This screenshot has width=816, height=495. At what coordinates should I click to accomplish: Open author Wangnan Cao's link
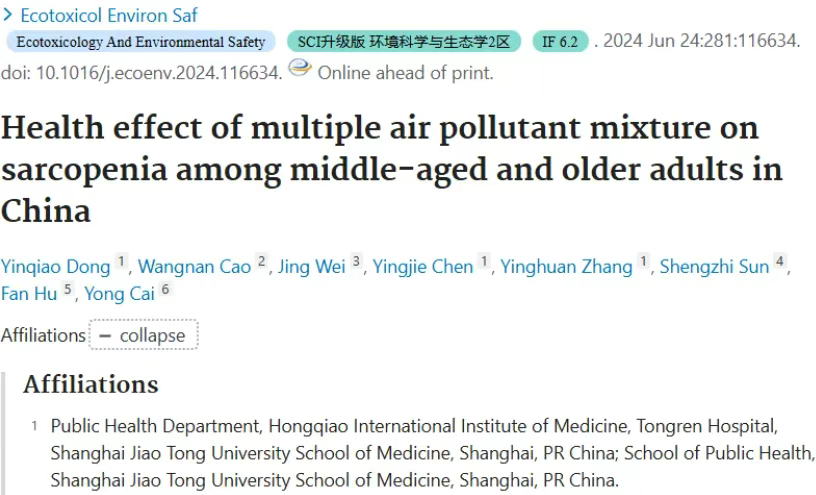pos(195,266)
